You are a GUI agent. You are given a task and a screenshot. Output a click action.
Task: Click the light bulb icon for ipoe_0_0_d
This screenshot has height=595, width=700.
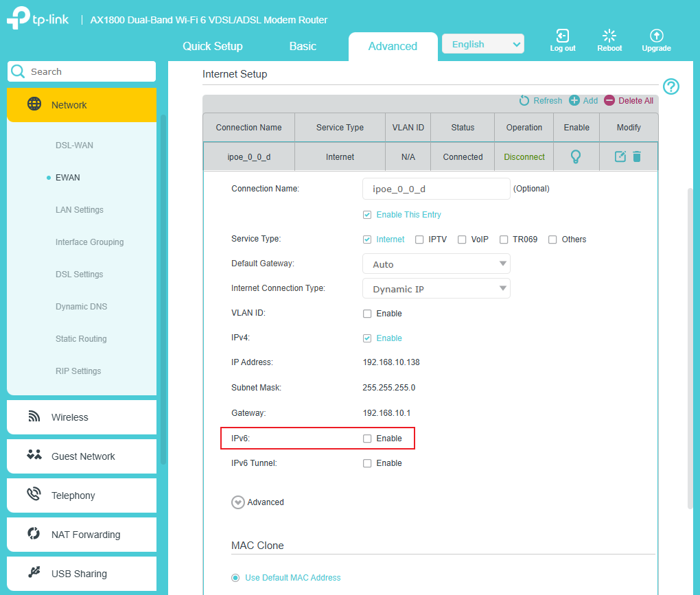coord(576,156)
